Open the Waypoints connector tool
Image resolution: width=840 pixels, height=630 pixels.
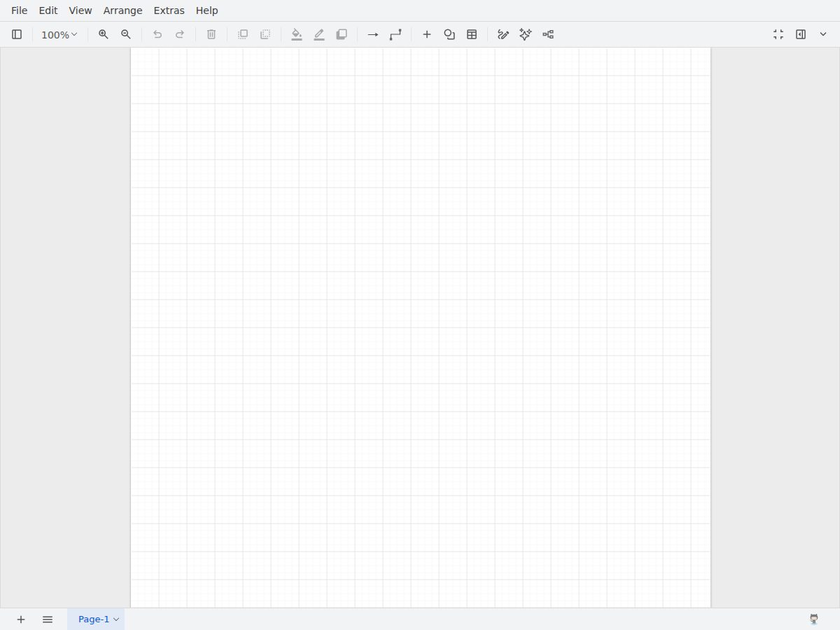pyautogui.click(x=395, y=34)
